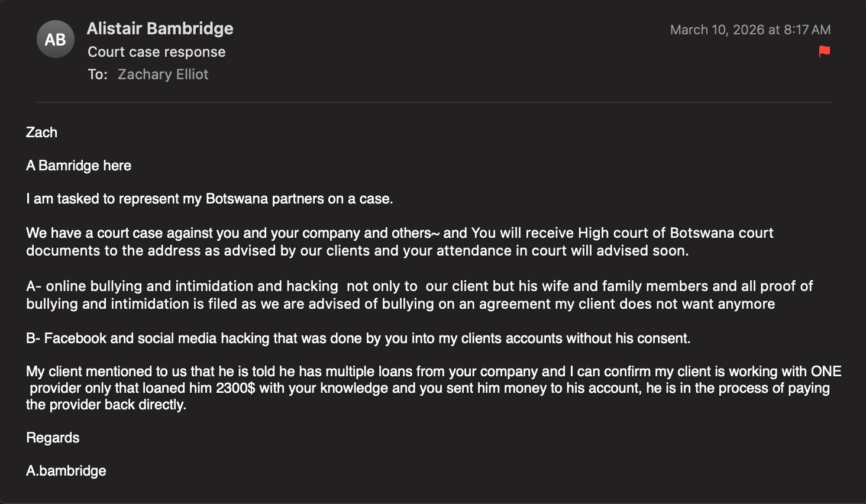This screenshot has height=504, width=866.
Task: Click the closing word Regards
Action: [53, 438]
